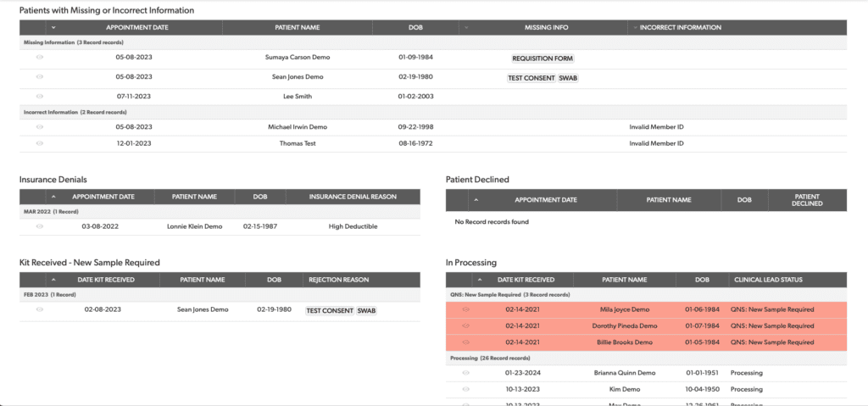
Task: Click SWAB tag in Rejection Reason column
Action: [366, 311]
